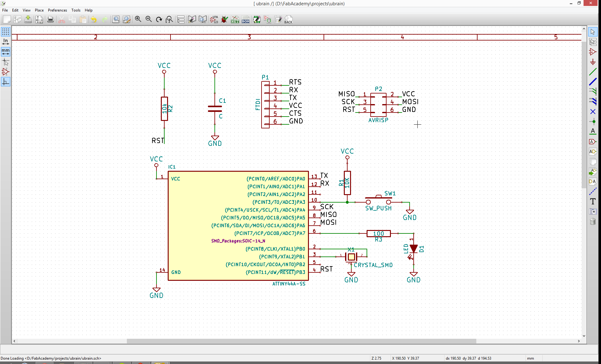Screen dimensions: 601x364
Task: Open the Place menu
Action: click(x=39, y=10)
